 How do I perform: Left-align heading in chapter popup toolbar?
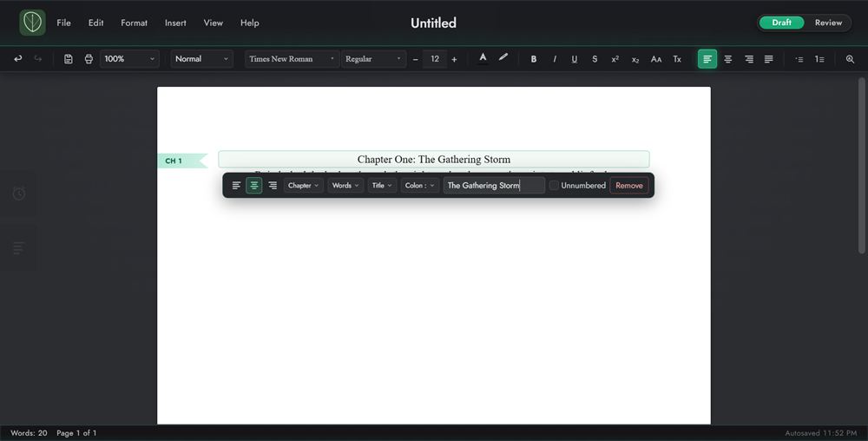click(236, 186)
